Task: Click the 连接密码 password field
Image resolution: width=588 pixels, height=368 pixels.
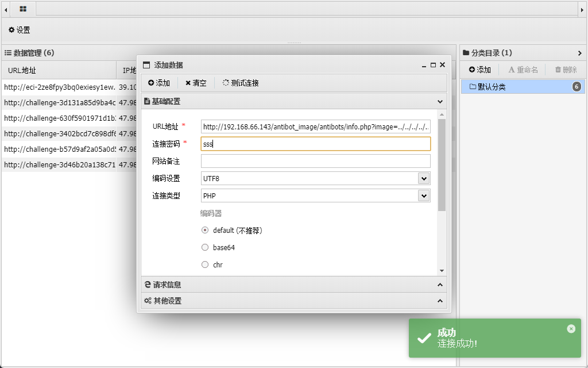Action: tap(315, 144)
